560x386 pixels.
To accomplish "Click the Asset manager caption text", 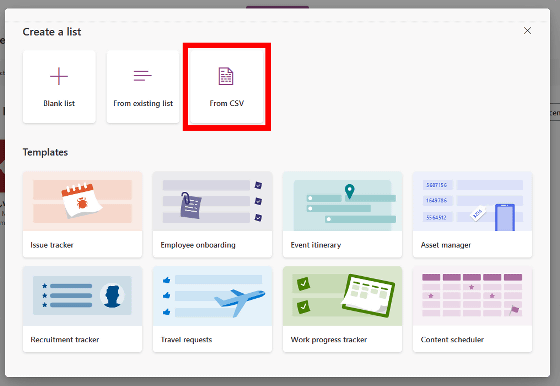I will tap(446, 245).
